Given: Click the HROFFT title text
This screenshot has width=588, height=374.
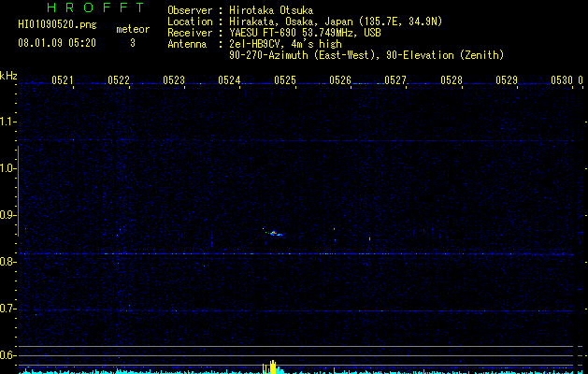Looking at the screenshot, I should 95,7.
